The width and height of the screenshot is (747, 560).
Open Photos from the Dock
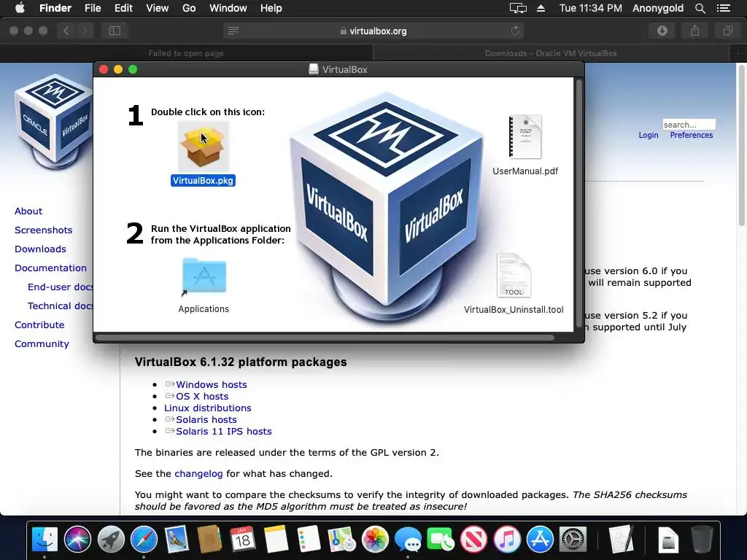[x=375, y=539]
